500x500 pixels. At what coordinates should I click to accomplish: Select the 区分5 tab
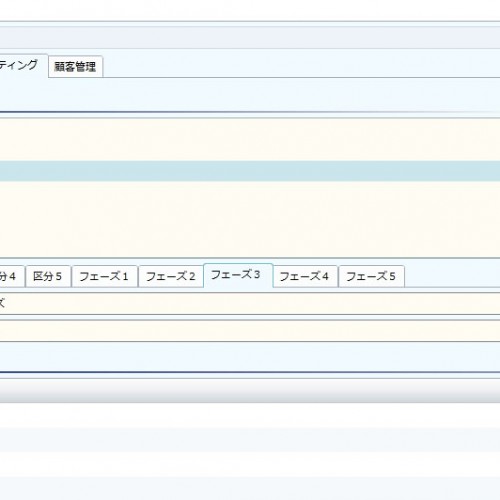(x=48, y=276)
